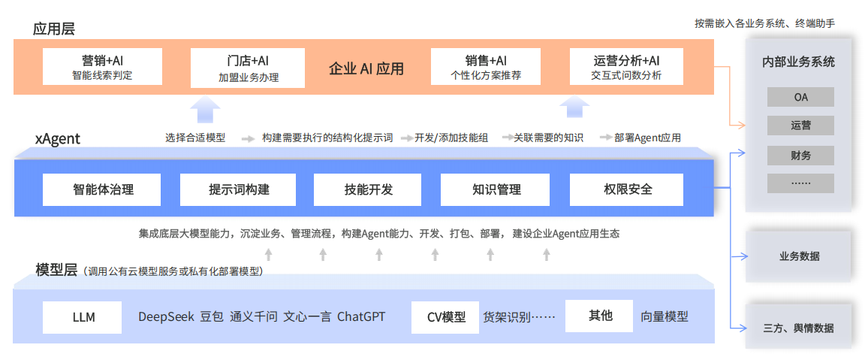868x360 pixels.
Task: Click the 技能开发 module box
Action: tap(369, 189)
